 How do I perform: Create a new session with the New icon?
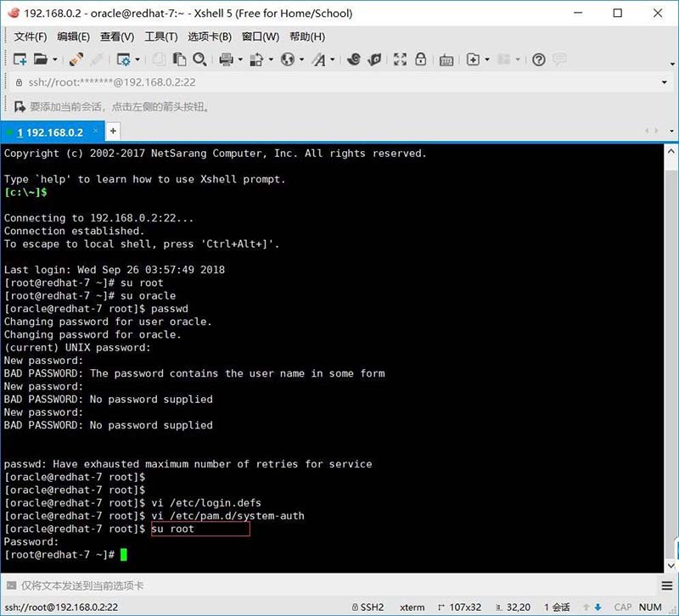(x=19, y=60)
